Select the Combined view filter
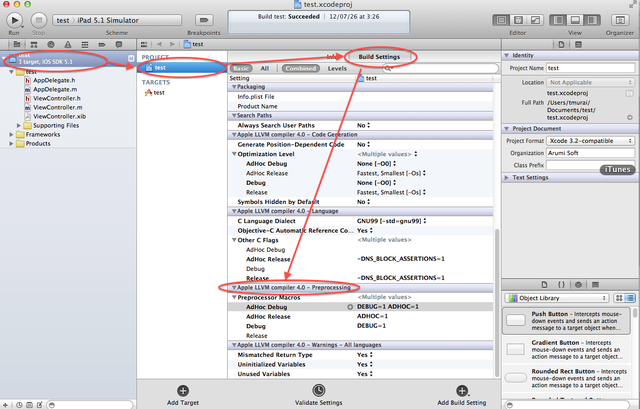Image resolution: width=640 pixels, height=409 pixels. click(301, 69)
